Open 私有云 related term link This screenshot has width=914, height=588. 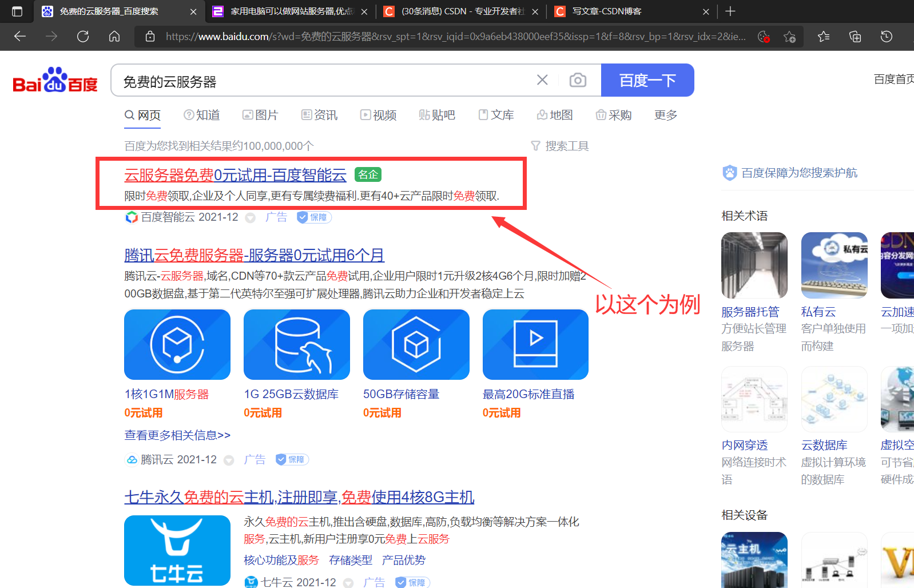818,312
